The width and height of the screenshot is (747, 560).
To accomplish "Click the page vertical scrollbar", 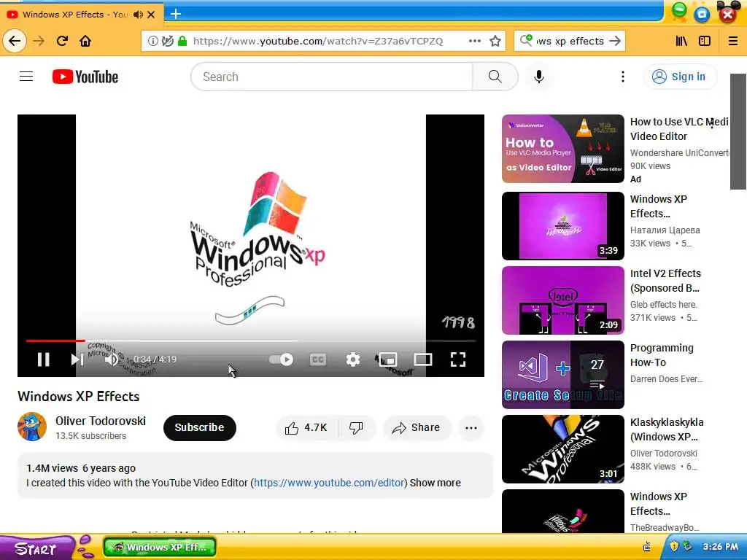I will 738,131.
